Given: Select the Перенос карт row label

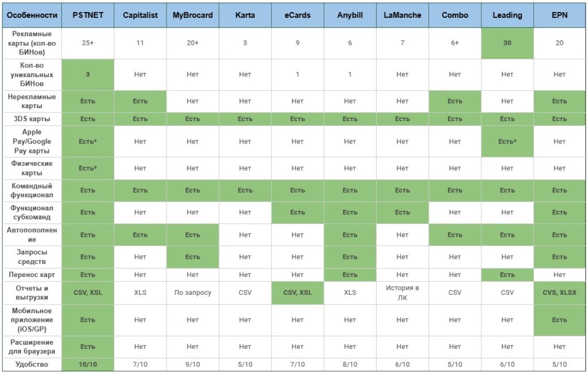Looking at the screenshot, I should pos(32,275).
